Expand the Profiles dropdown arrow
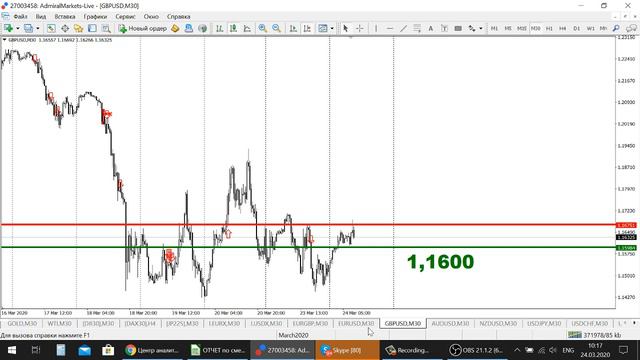This screenshot has width=640, height=360. pyautogui.click(x=38, y=28)
